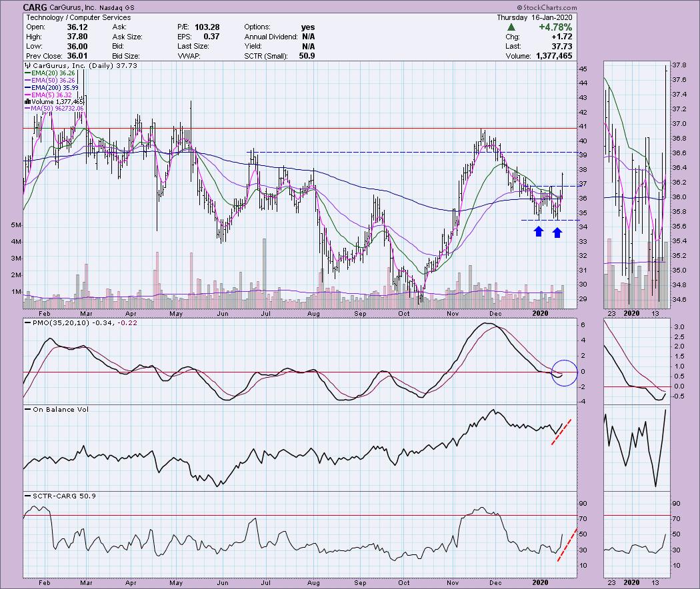The image size is (700, 589).
Task: Click the PMO(35,20,10) indicator label
Action: [x=81, y=322]
